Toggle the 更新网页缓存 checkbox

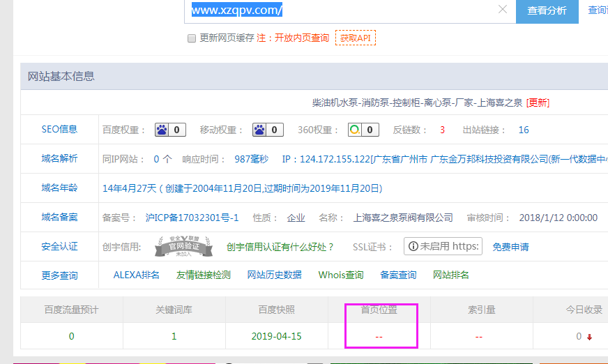pyautogui.click(x=192, y=38)
